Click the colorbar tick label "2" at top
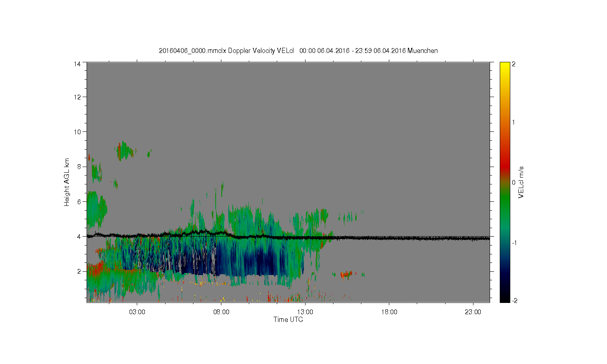Image resolution: width=607 pixels, height=364 pixels. [x=514, y=64]
